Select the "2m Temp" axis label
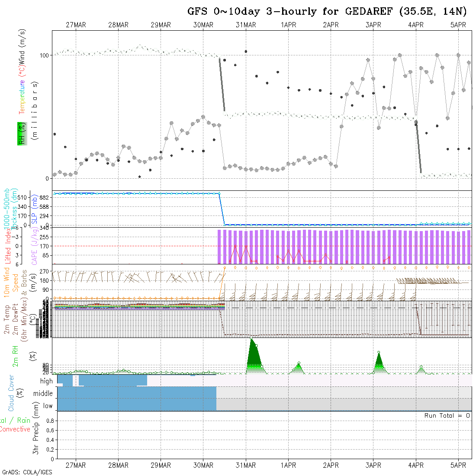Viewport: 476px width, 476px height. point(6,319)
